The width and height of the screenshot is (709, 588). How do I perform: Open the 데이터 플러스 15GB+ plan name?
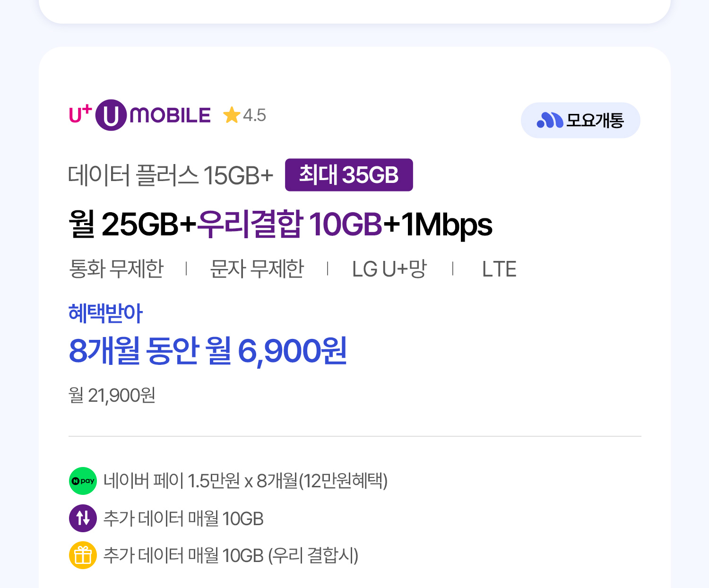point(171,175)
